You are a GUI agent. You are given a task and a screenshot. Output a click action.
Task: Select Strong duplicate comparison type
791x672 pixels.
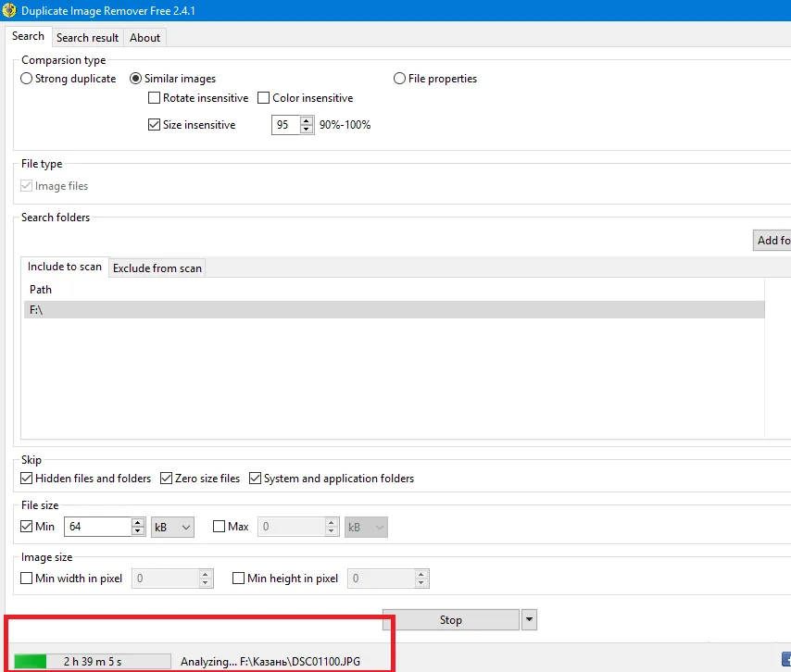pyautogui.click(x=27, y=79)
